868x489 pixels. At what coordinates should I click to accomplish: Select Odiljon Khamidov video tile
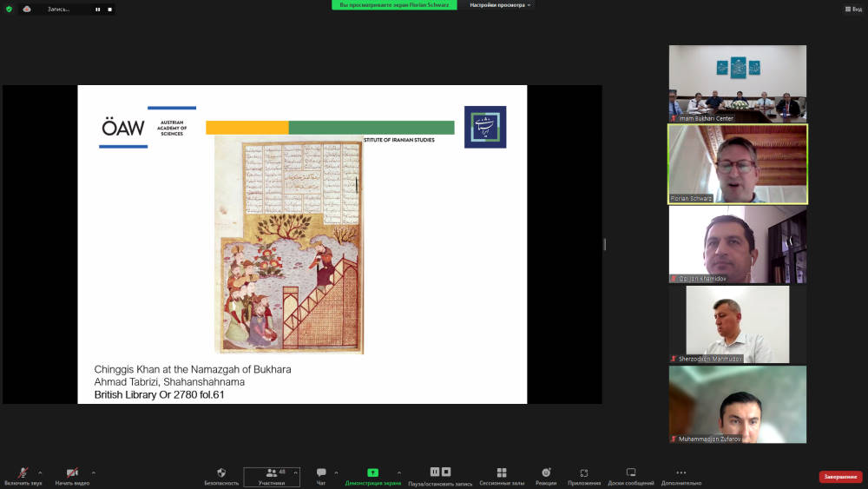pyautogui.click(x=737, y=244)
